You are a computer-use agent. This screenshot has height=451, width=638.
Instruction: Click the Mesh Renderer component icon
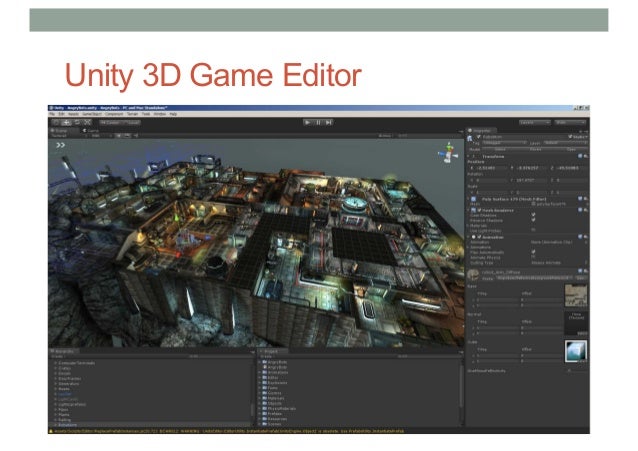474,210
